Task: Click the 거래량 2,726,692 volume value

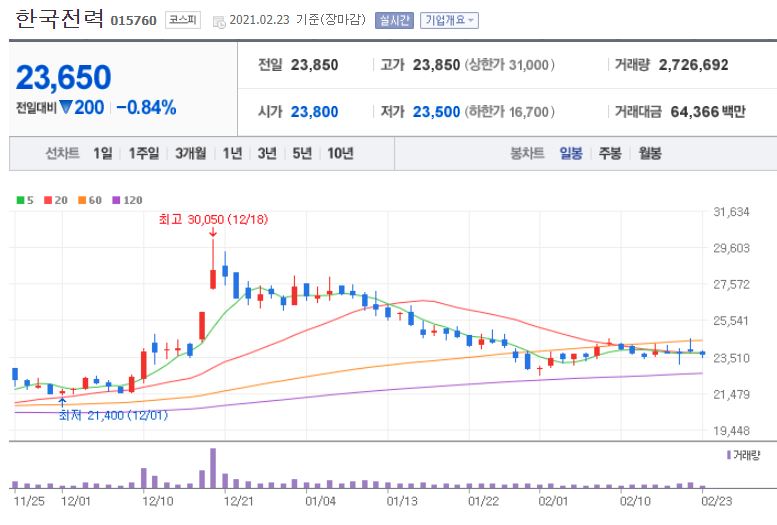Action: pyautogui.click(x=693, y=65)
